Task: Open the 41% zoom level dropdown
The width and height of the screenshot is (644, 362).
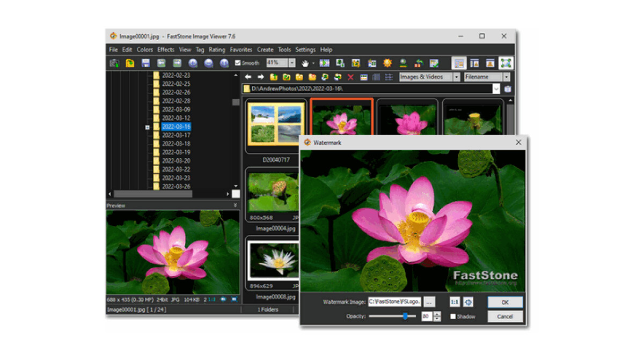Action: click(292, 63)
